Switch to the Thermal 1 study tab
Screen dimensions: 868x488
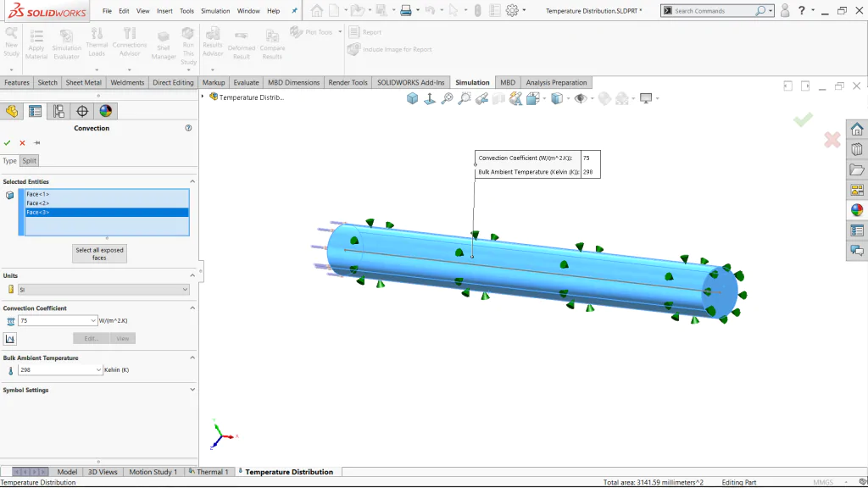point(209,472)
